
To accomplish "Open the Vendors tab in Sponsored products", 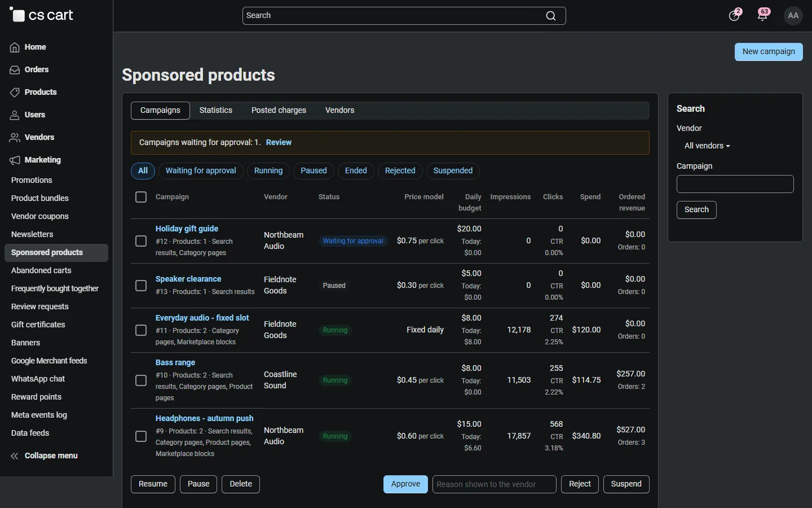I will click(x=340, y=111).
